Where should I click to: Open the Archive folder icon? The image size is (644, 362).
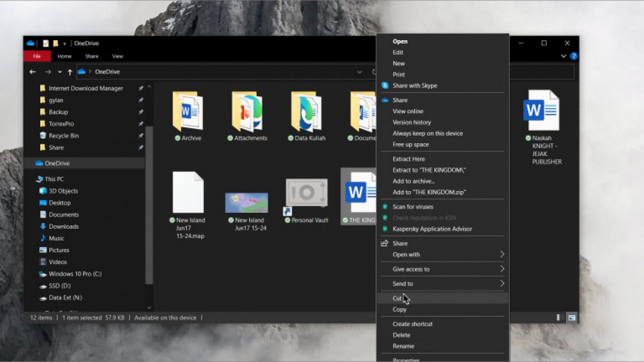pyautogui.click(x=188, y=112)
